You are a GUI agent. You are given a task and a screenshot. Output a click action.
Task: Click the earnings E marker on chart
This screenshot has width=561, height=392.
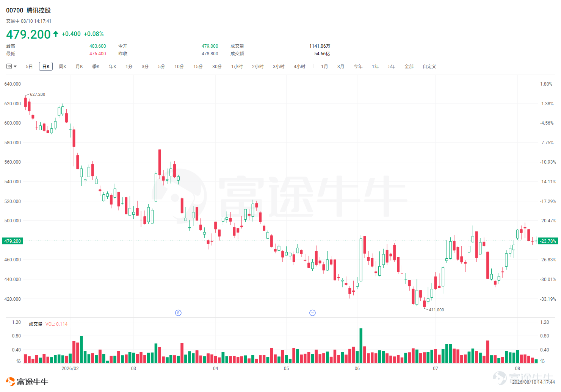click(x=178, y=313)
